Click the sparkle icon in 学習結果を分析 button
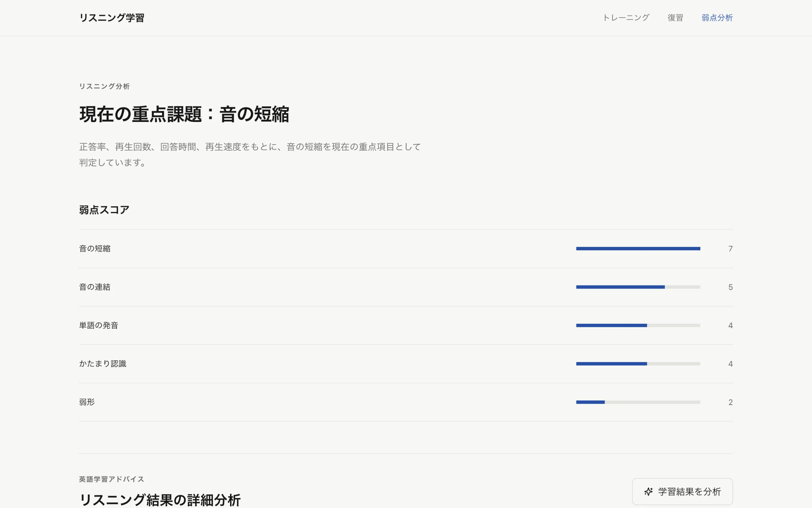 pyautogui.click(x=648, y=491)
